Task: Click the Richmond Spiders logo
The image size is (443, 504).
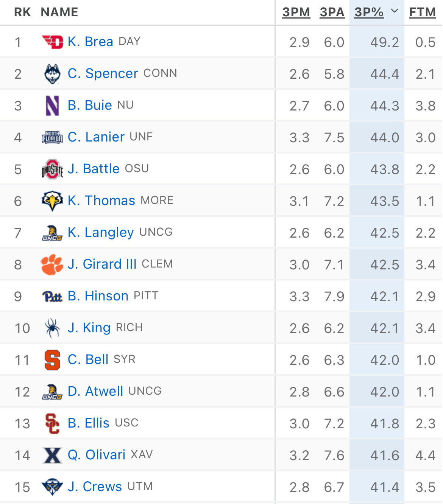Action: tap(52, 328)
